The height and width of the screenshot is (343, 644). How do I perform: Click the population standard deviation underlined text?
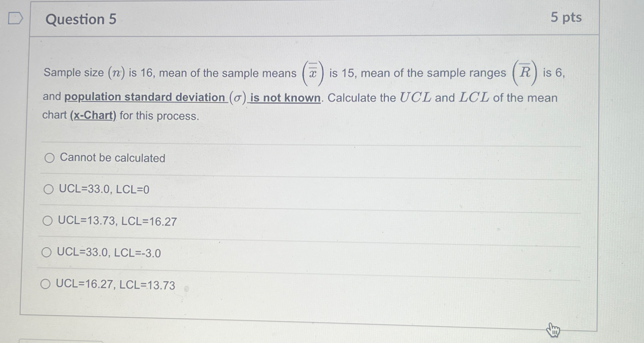click(x=144, y=97)
